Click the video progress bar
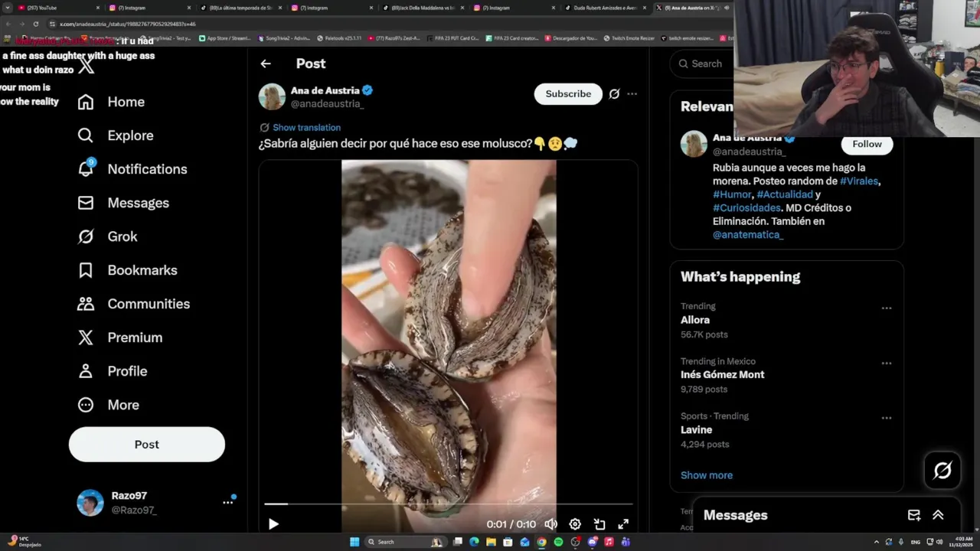Screen dimensions: 980x551 coord(448,504)
